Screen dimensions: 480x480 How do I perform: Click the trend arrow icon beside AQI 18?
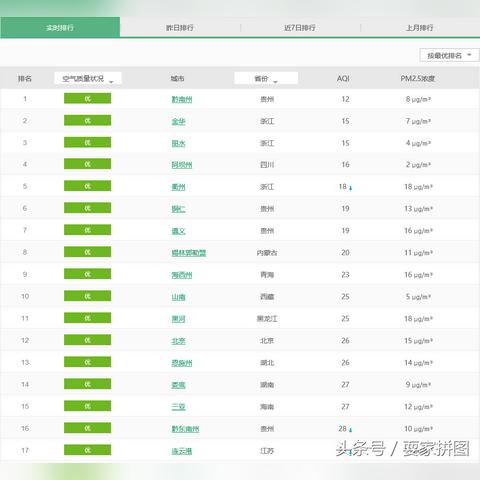click(351, 188)
